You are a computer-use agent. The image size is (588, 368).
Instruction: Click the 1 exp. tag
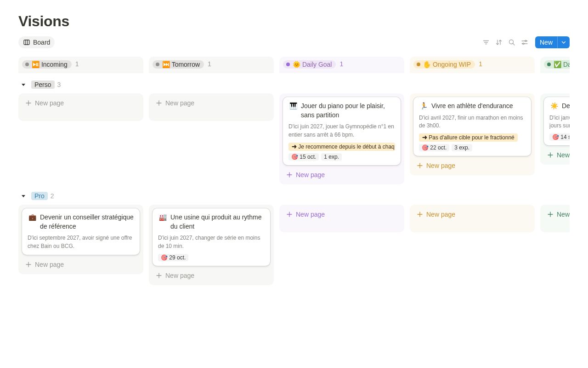(331, 157)
